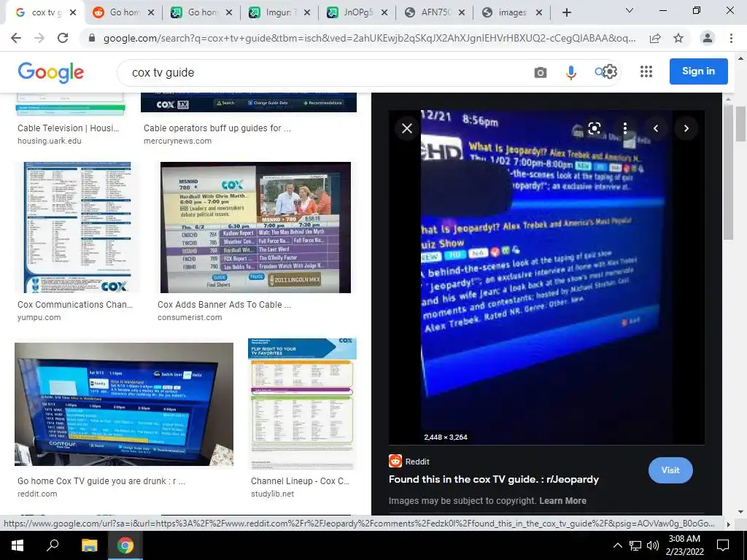Click the blue magnifier search icon
The image size is (747, 560).
600,72
